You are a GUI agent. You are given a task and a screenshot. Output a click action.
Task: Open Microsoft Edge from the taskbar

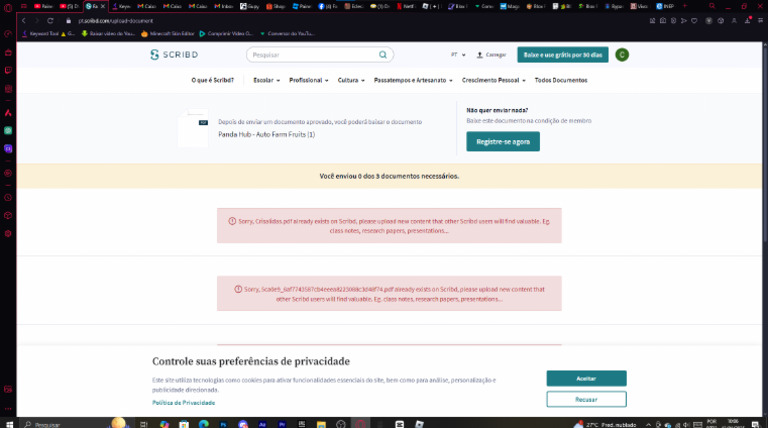pos(203,424)
